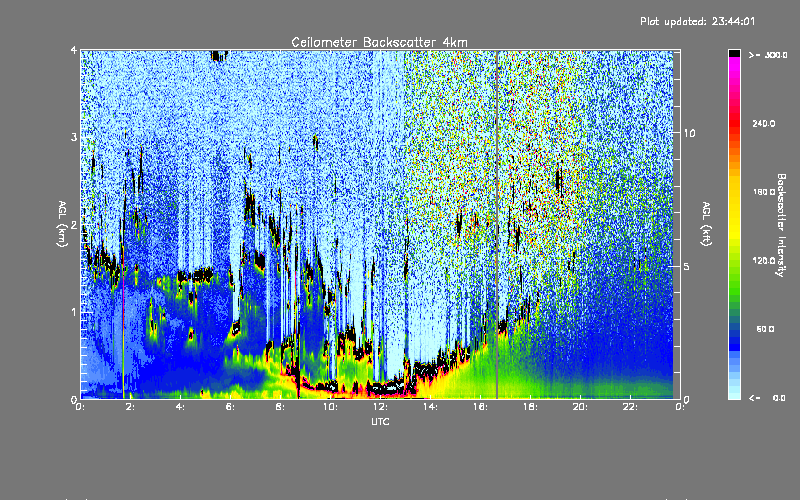Select the "1" km tick on left axis
This screenshot has height=500, width=800.
click(x=74, y=312)
